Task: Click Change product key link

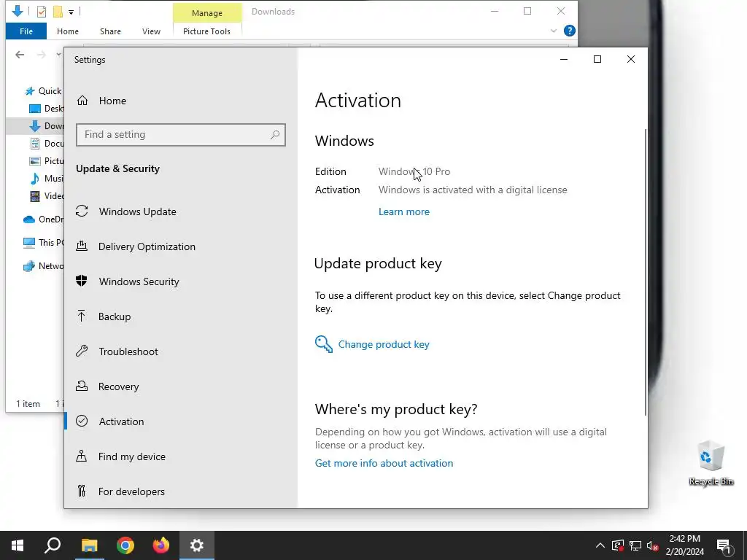Action: [384, 344]
